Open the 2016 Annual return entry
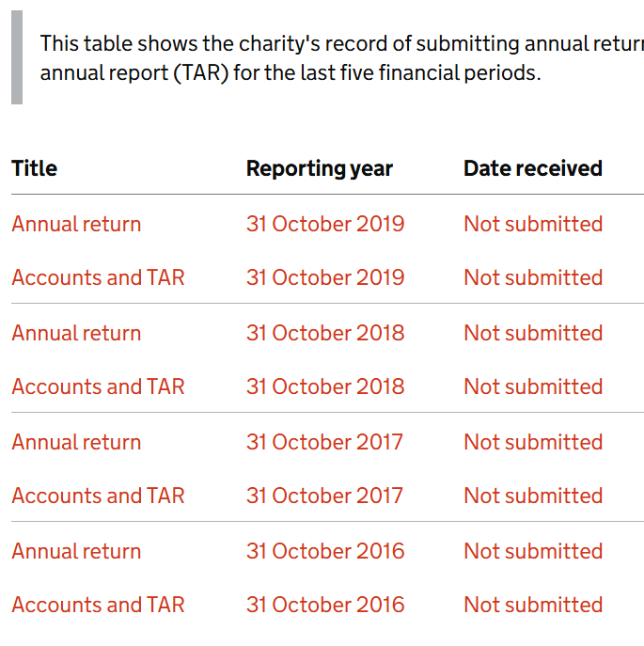 coord(76,551)
